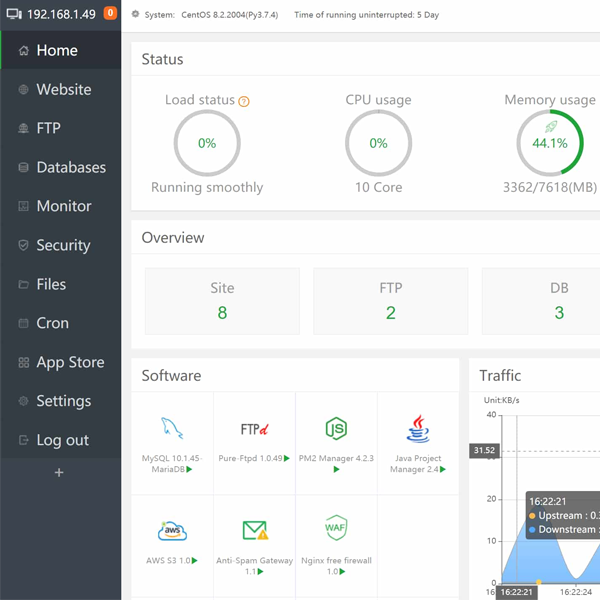The height and width of the screenshot is (600, 600).
Task: Open the MySQL MariaDB dolphin icon
Action: (x=172, y=428)
